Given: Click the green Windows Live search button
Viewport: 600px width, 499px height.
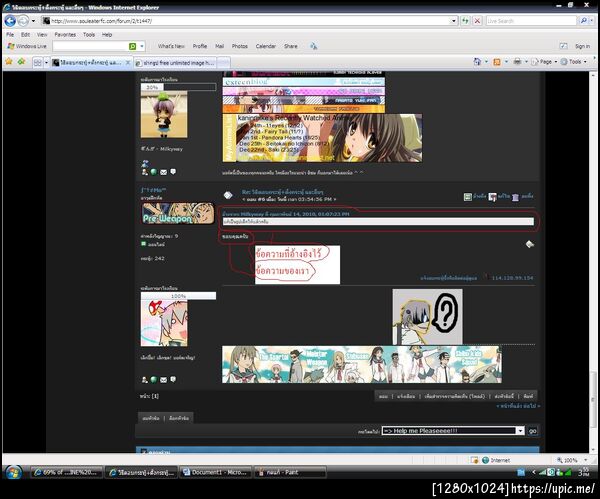Looking at the screenshot, I should tap(132, 46).
